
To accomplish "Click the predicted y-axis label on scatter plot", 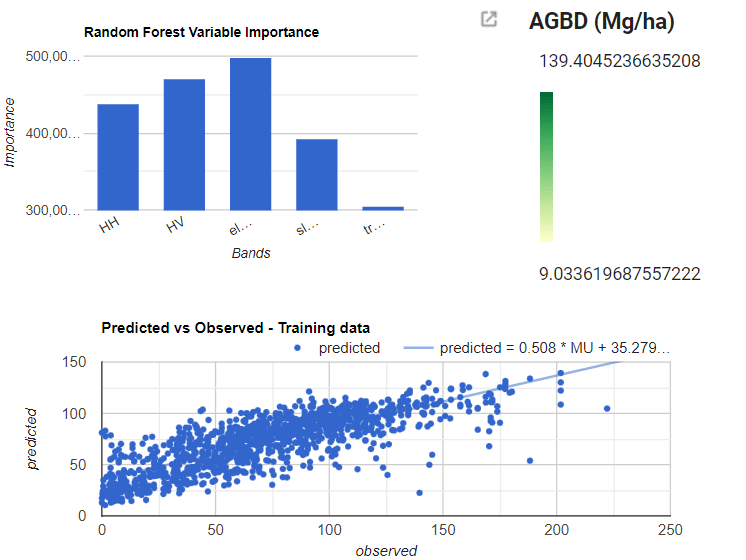I will (x=33, y=439).
